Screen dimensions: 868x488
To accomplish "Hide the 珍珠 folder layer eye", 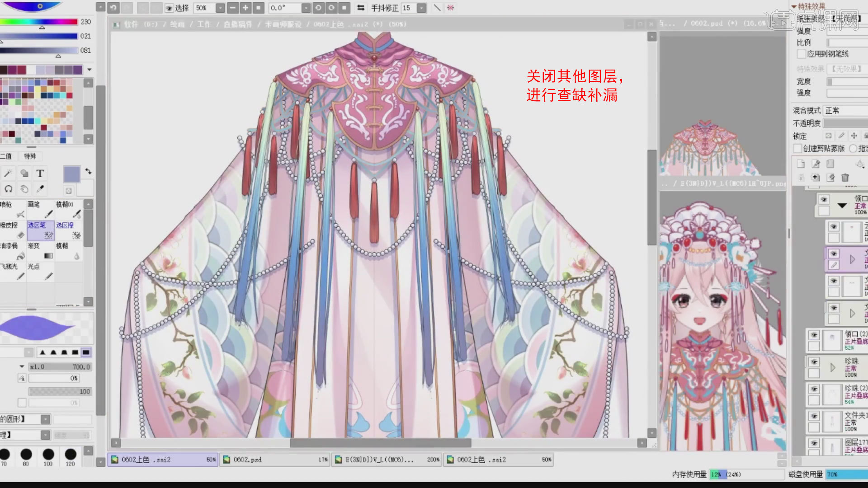I will pos(814,362).
